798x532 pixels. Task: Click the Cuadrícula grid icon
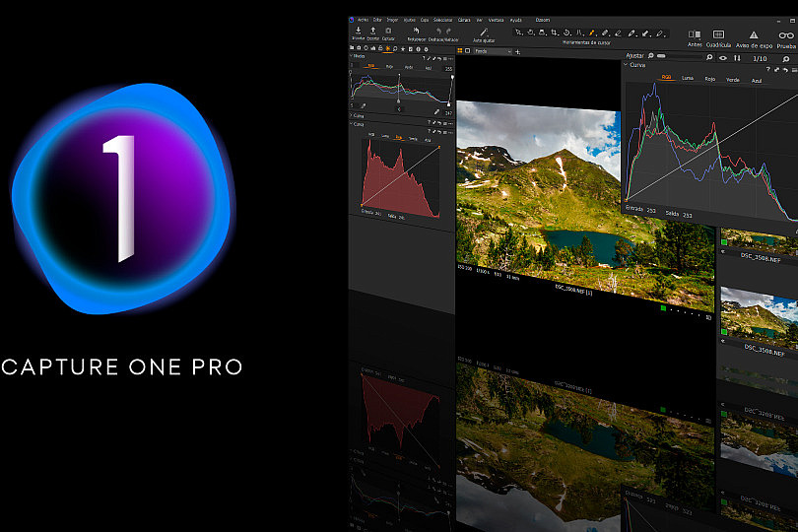pyautogui.click(x=718, y=34)
